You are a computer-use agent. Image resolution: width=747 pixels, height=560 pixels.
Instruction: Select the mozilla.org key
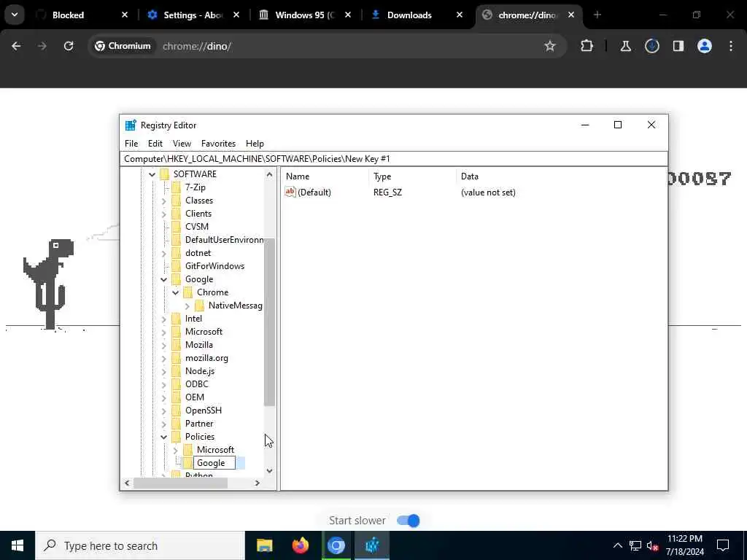point(206,358)
